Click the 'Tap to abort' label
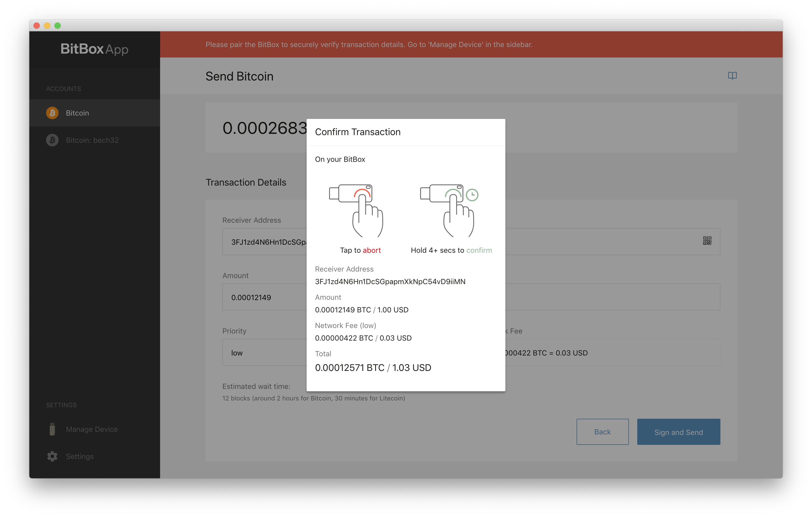The image size is (812, 517). tap(360, 250)
